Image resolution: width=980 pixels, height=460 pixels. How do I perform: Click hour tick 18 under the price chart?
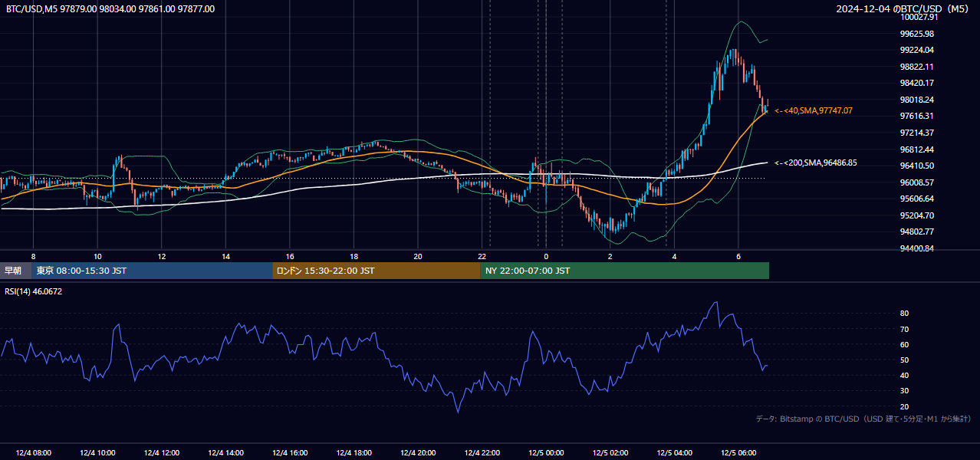click(354, 256)
